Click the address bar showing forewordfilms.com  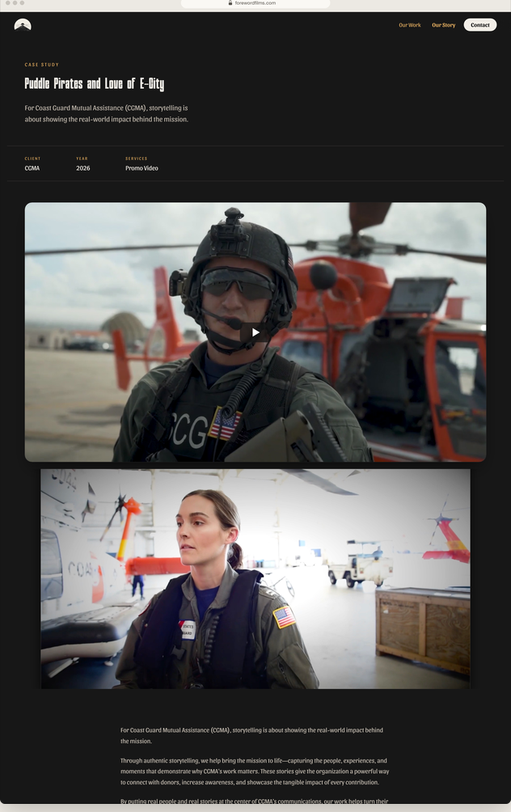(255, 3)
